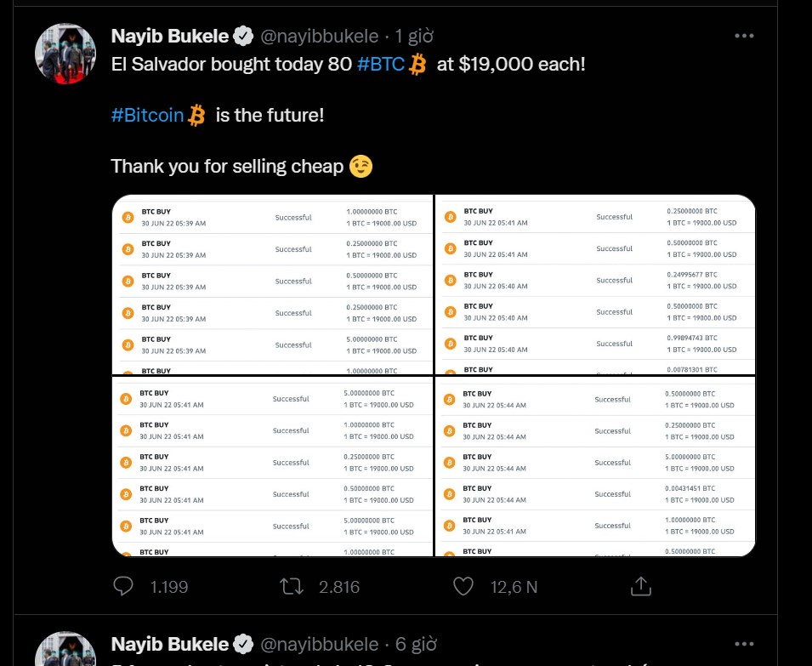Open three-dot menu of second tweet
Screen dimensions: 812x666
pos(744,644)
